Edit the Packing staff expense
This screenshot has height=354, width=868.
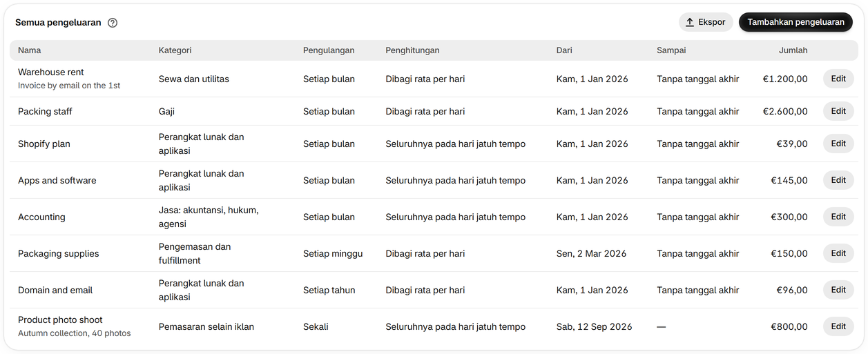[838, 111]
